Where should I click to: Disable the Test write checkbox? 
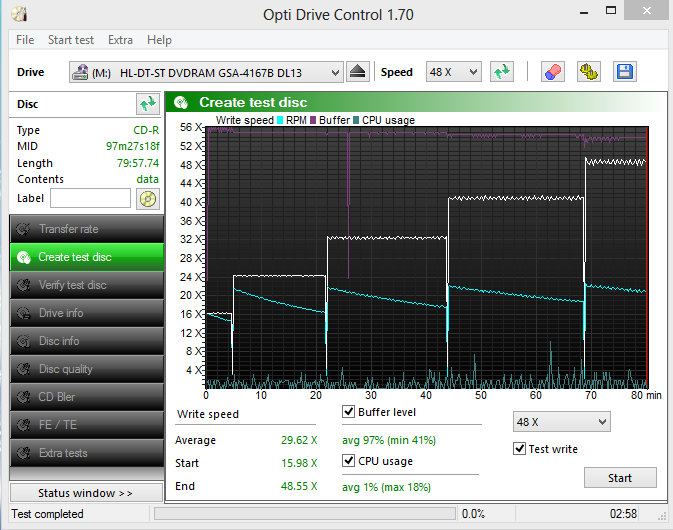click(519, 449)
